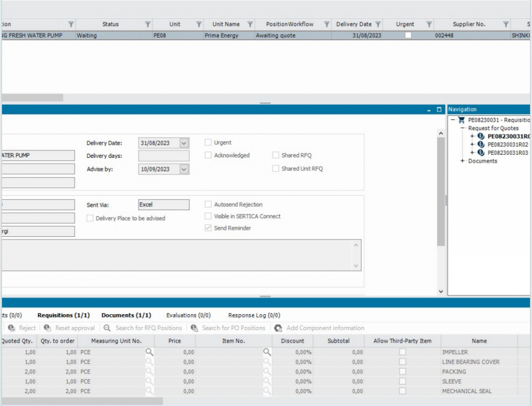Collapse the Request for Quotes node
Viewport: 532px width, 406px height.
tap(462, 128)
